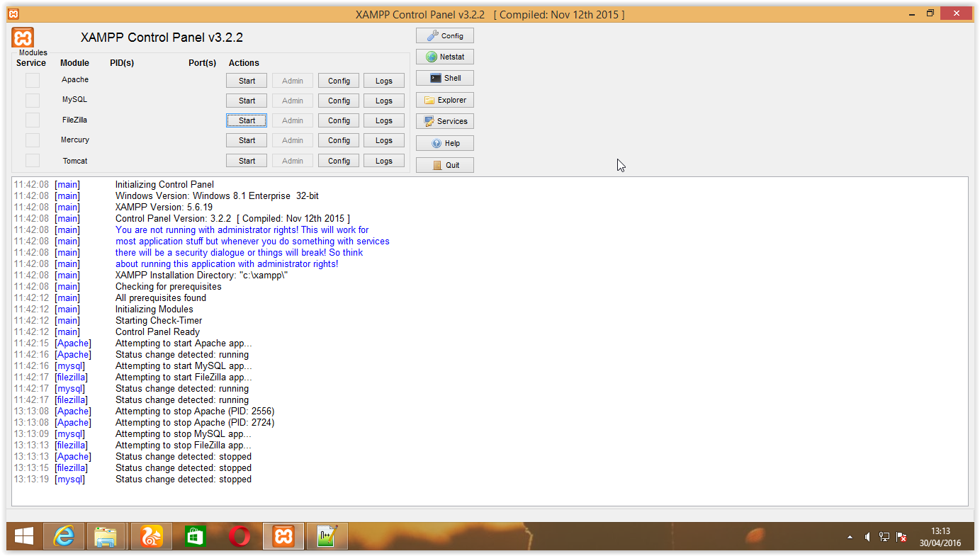
Task: Open Windows Store from the taskbar
Action: pos(196,536)
